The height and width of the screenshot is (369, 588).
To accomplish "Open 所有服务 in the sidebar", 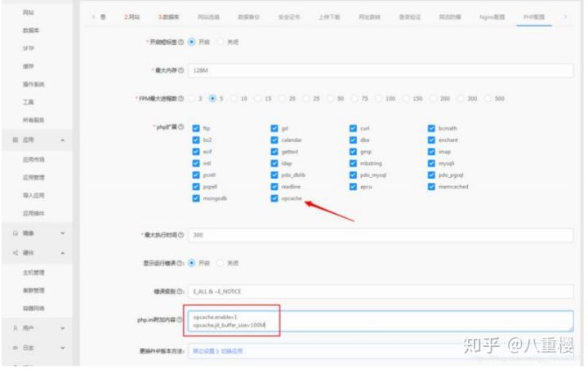I will (33, 120).
